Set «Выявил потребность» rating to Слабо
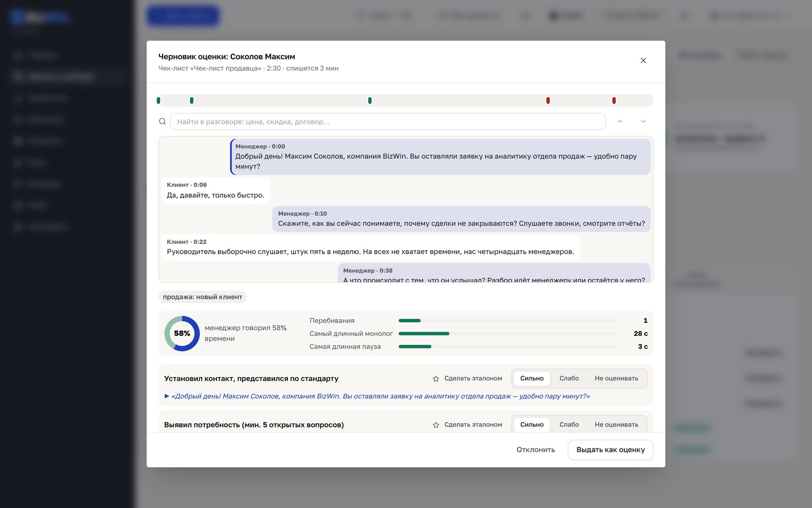The image size is (812, 508). (x=569, y=424)
